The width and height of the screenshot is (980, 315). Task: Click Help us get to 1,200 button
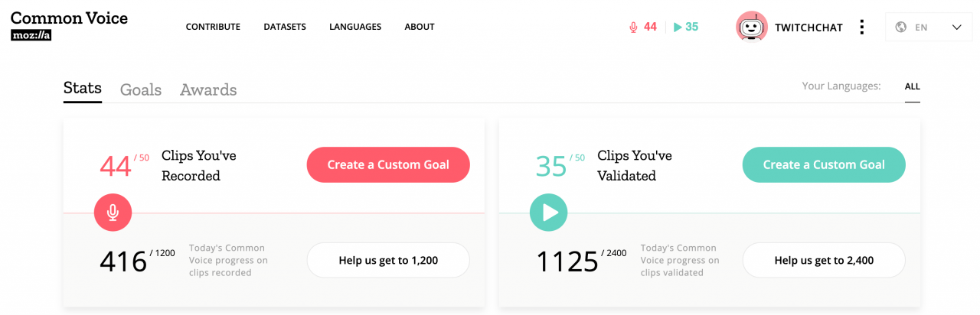point(388,260)
